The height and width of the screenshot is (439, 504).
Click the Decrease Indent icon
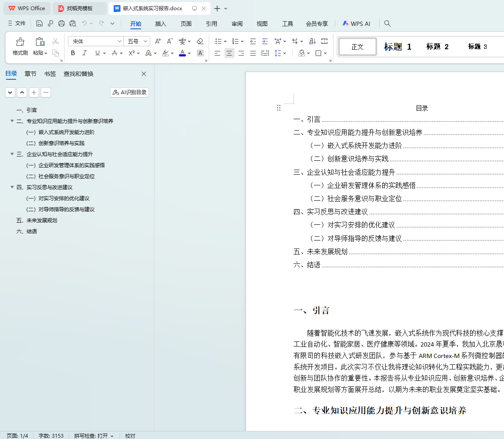pos(253,41)
